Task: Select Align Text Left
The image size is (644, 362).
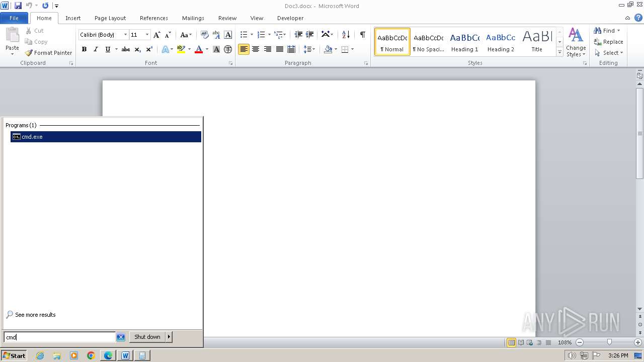Action: click(244, 49)
